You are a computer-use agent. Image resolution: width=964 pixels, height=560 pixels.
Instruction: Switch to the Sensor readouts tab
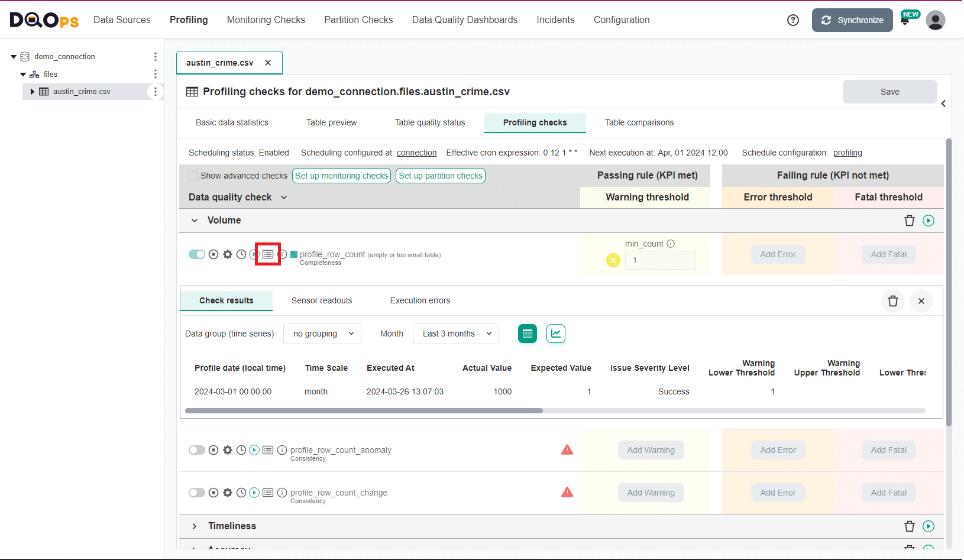click(x=322, y=300)
